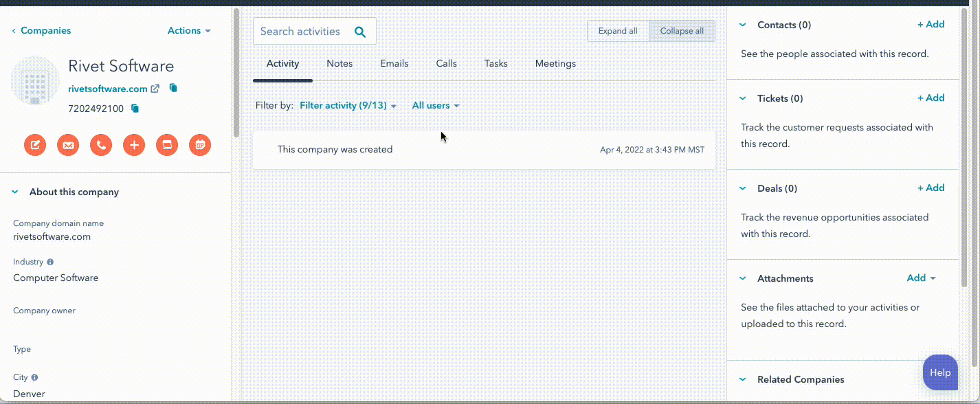Collapse the About this company section

[15, 192]
